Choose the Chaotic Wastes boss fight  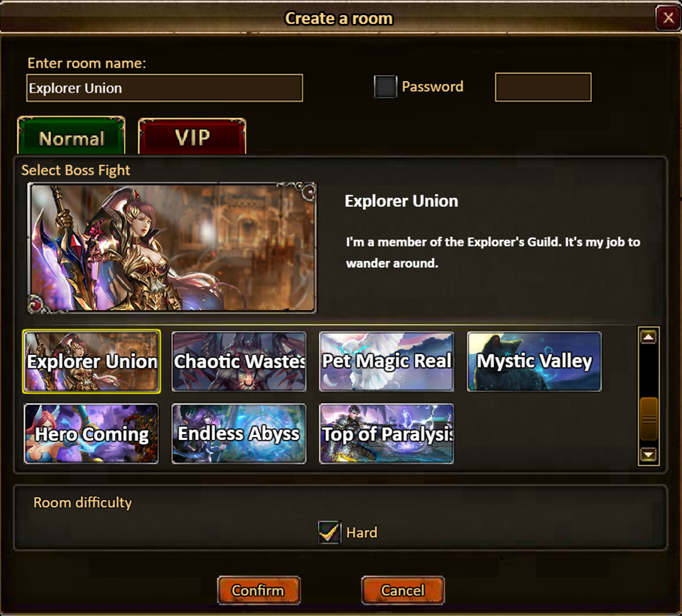coord(239,362)
